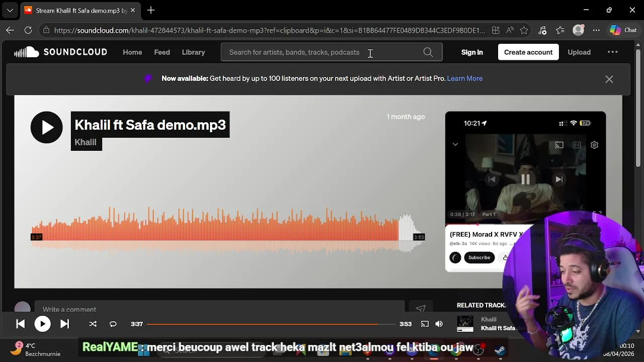
Task: Open the track artwork image
Action: point(525,191)
